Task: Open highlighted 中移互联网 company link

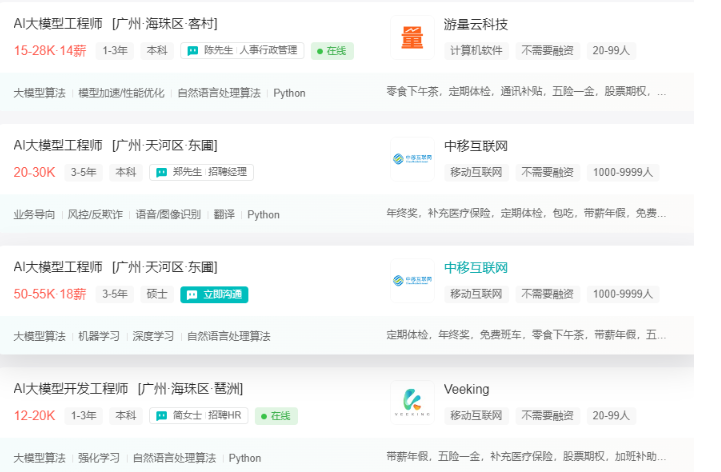Action: point(475,268)
